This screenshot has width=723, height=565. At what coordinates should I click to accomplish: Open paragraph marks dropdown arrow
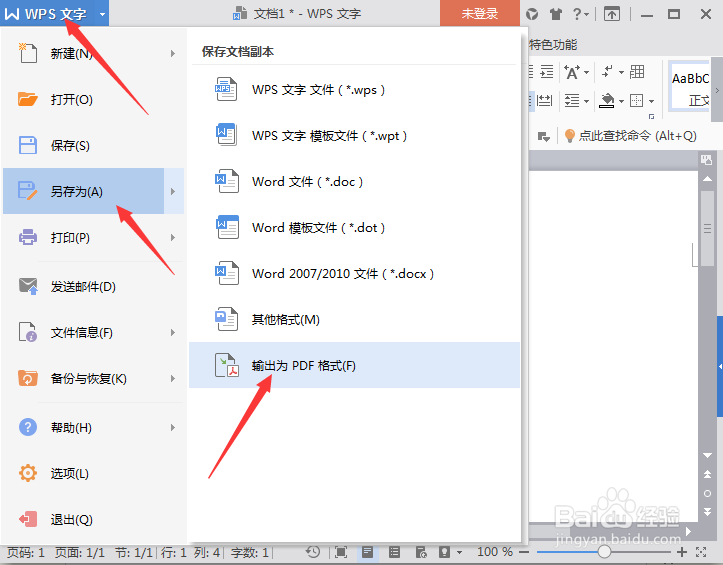621,72
